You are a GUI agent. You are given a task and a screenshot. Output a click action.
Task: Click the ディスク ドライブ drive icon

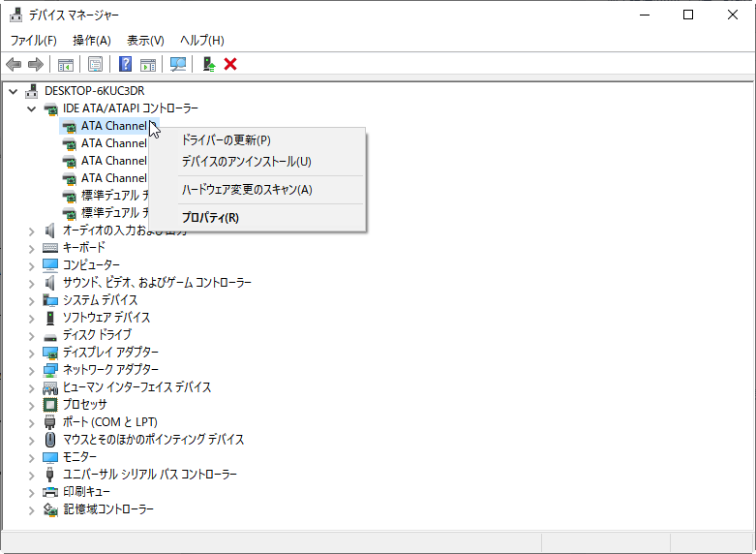click(50, 336)
